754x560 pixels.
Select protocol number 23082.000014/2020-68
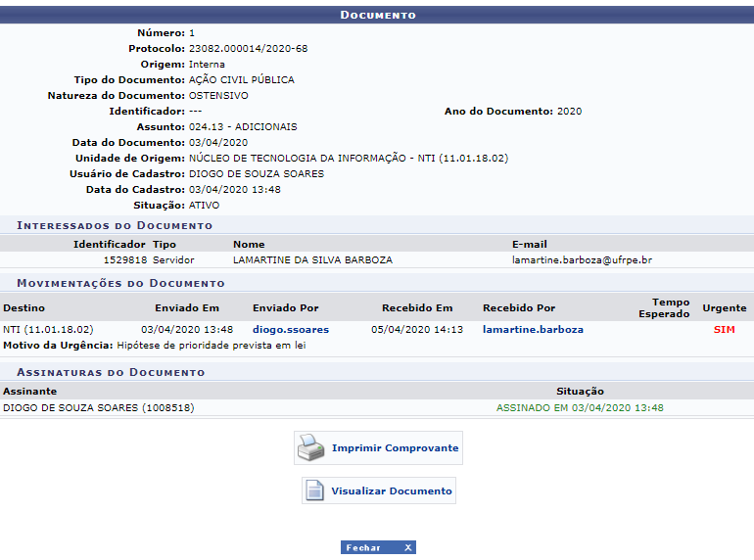[x=248, y=49]
